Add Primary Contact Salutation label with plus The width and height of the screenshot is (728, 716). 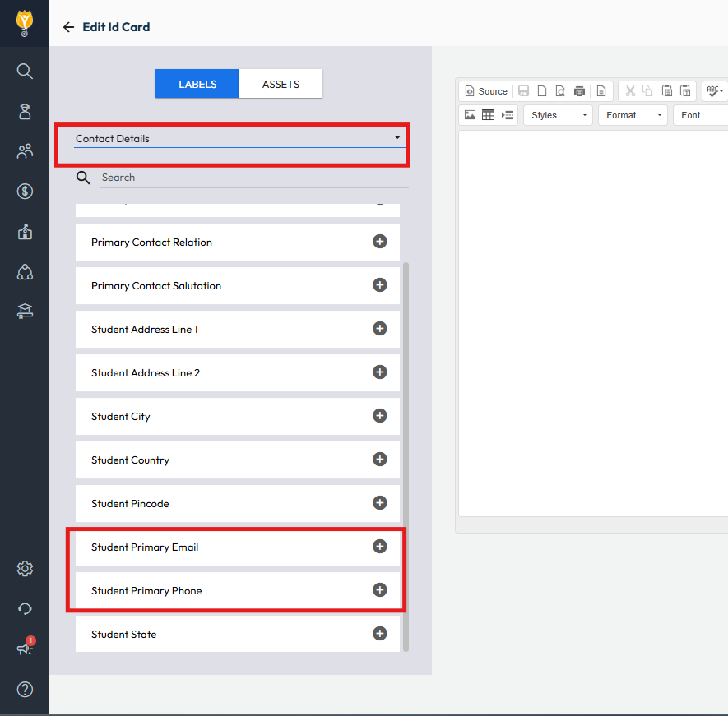pyautogui.click(x=380, y=285)
